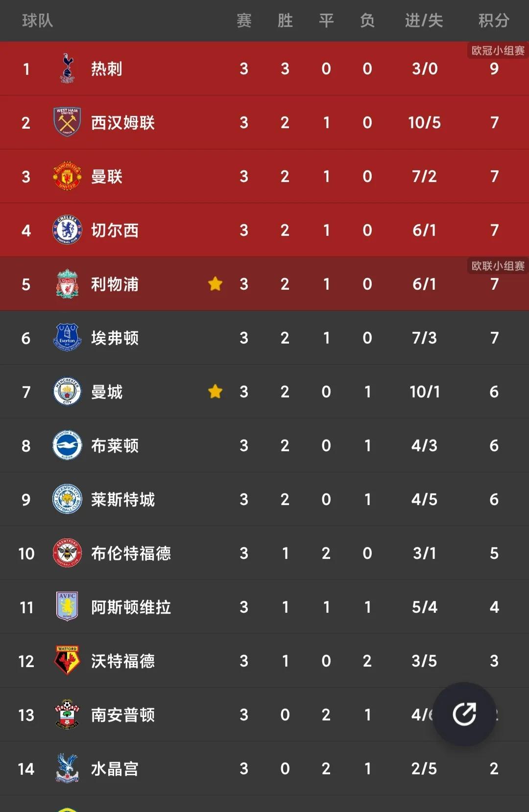This screenshot has width=529, height=812.
Task: Click the Aston Villa crest
Action: pyautogui.click(x=67, y=607)
